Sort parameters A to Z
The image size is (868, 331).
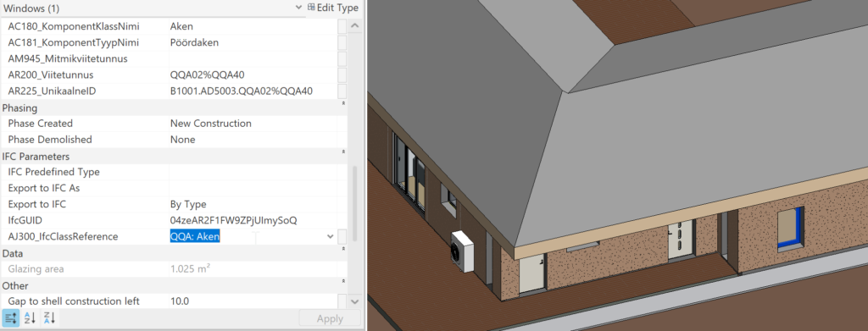tap(30, 317)
